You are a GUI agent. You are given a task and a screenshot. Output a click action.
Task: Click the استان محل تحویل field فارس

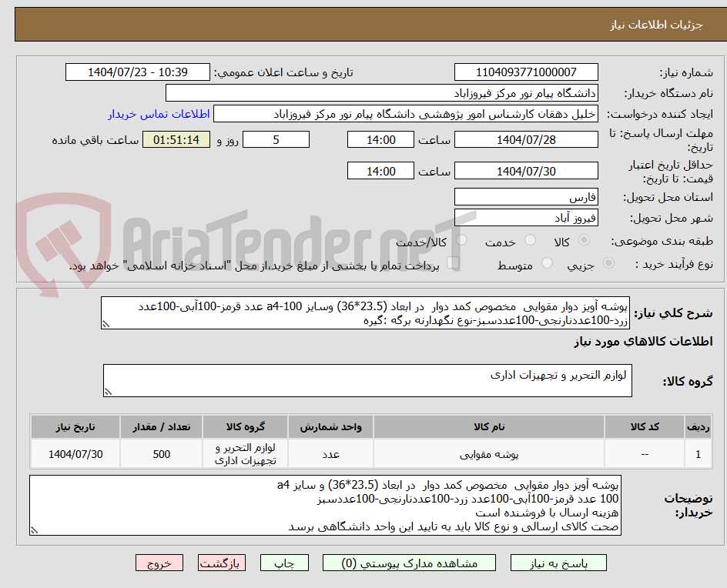pyautogui.click(x=526, y=197)
